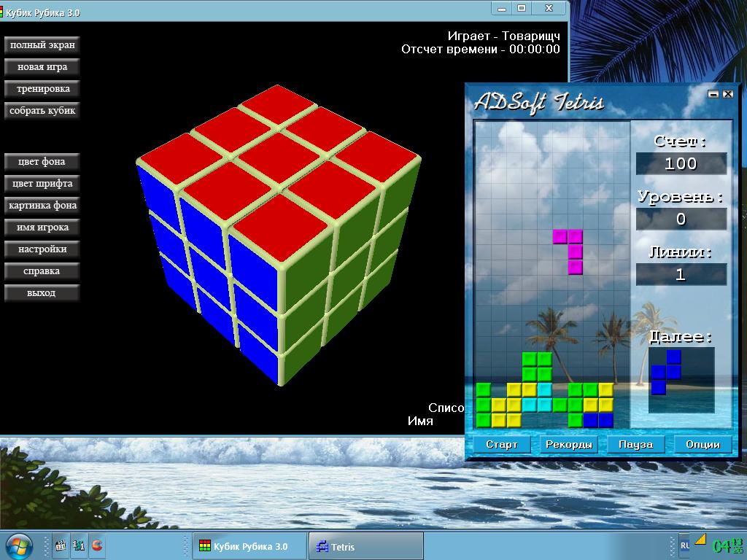Click the level value '0' in Tetris
The image size is (747, 560).
[681, 219]
